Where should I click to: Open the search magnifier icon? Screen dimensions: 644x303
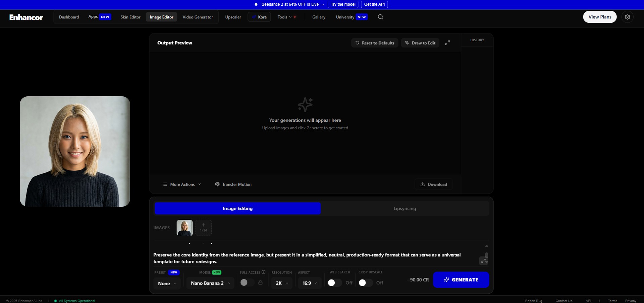[380, 17]
